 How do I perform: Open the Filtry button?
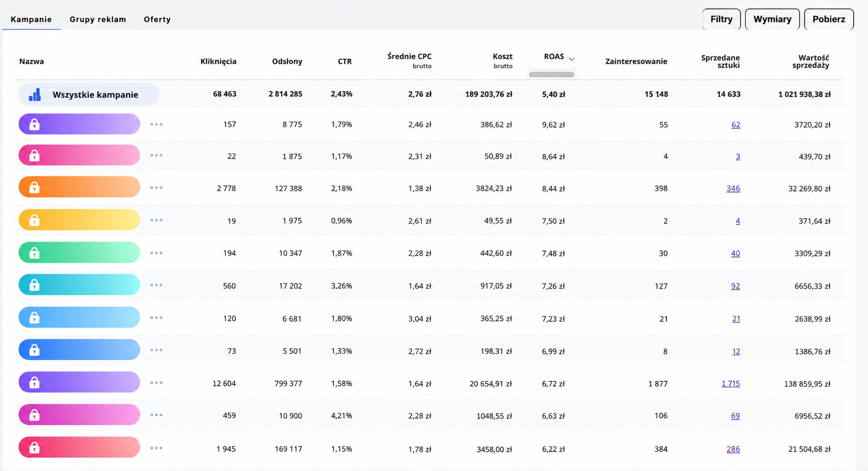(x=721, y=19)
